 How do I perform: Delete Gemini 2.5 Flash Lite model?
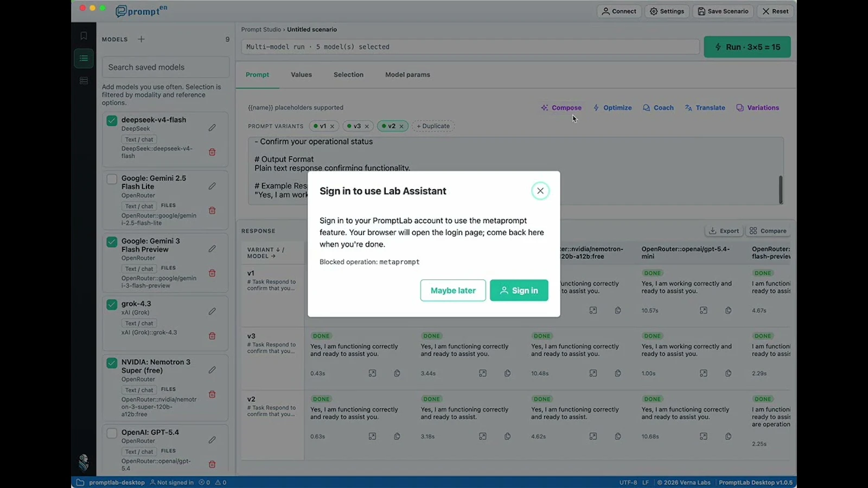212,210
